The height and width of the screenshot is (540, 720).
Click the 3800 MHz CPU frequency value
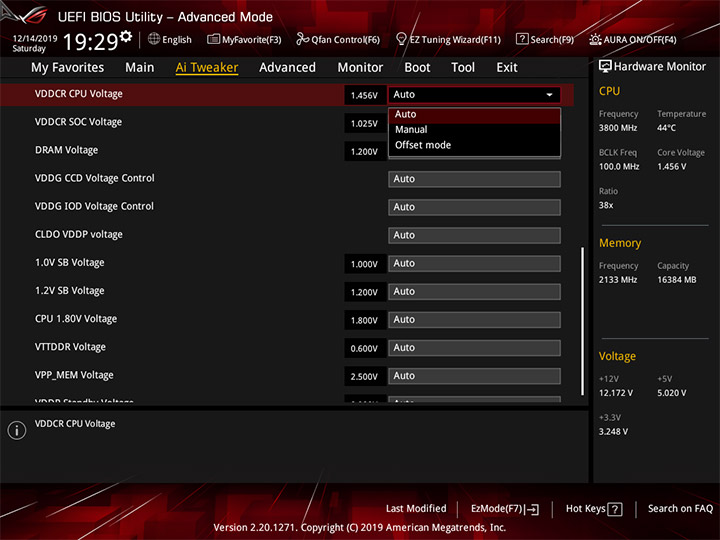tap(618, 128)
